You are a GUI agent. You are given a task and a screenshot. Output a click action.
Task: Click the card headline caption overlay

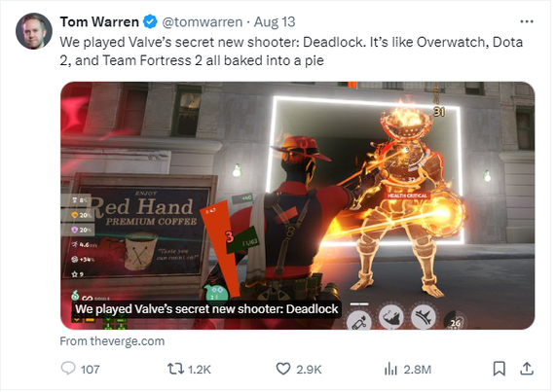[x=206, y=309]
